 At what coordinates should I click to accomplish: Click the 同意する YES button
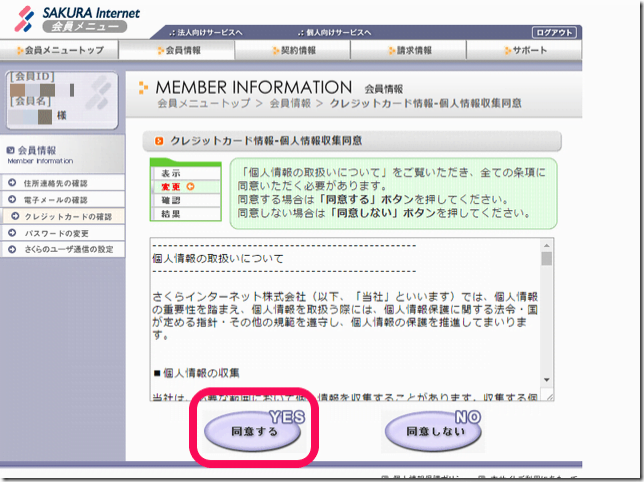[x=254, y=433]
